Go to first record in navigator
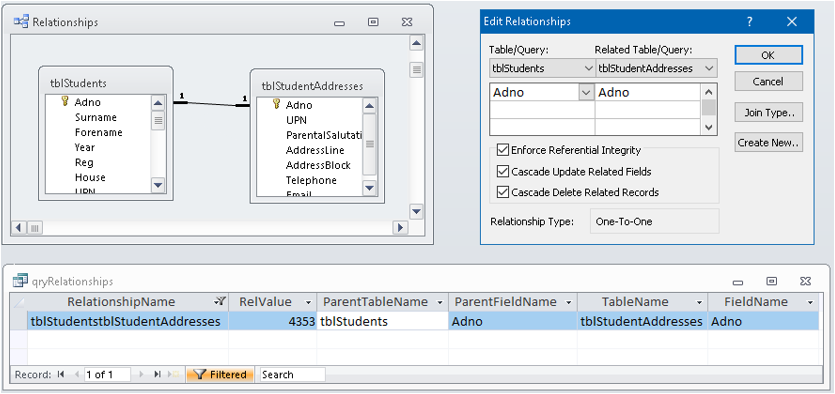Screen dimensions: 835x394 (60, 374)
